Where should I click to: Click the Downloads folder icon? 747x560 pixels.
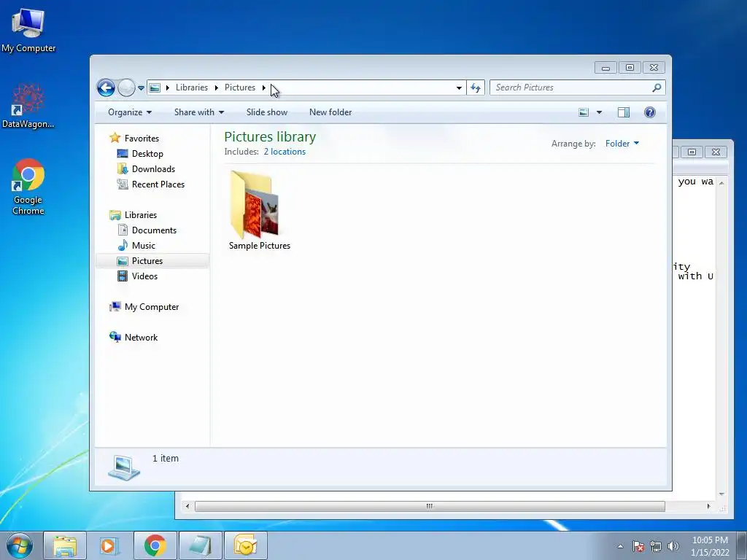point(123,168)
